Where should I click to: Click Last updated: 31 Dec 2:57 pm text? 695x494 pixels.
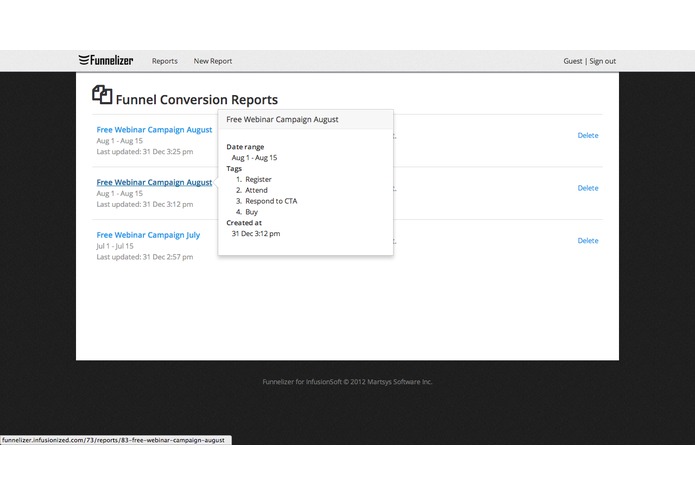tap(145, 257)
